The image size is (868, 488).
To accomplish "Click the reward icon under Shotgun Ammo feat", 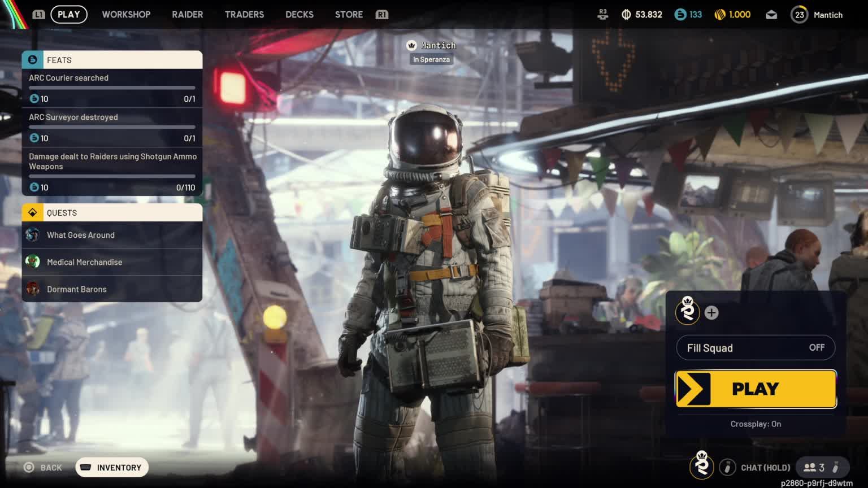I will (34, 188).
